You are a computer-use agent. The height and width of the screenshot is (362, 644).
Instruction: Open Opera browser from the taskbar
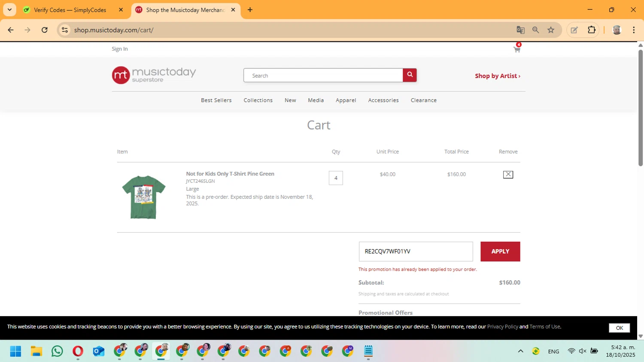coord(78,351)
